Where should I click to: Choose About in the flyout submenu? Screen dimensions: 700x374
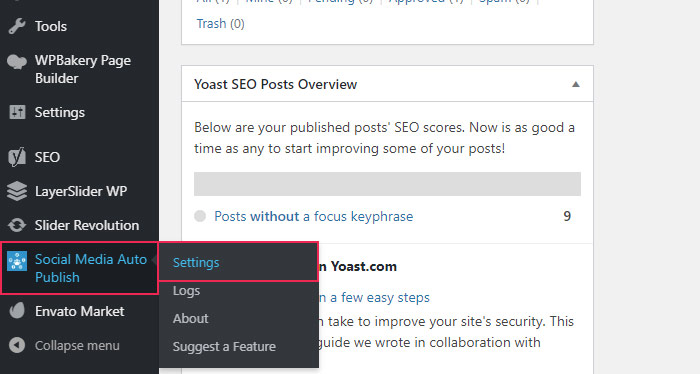click(191, 318)
